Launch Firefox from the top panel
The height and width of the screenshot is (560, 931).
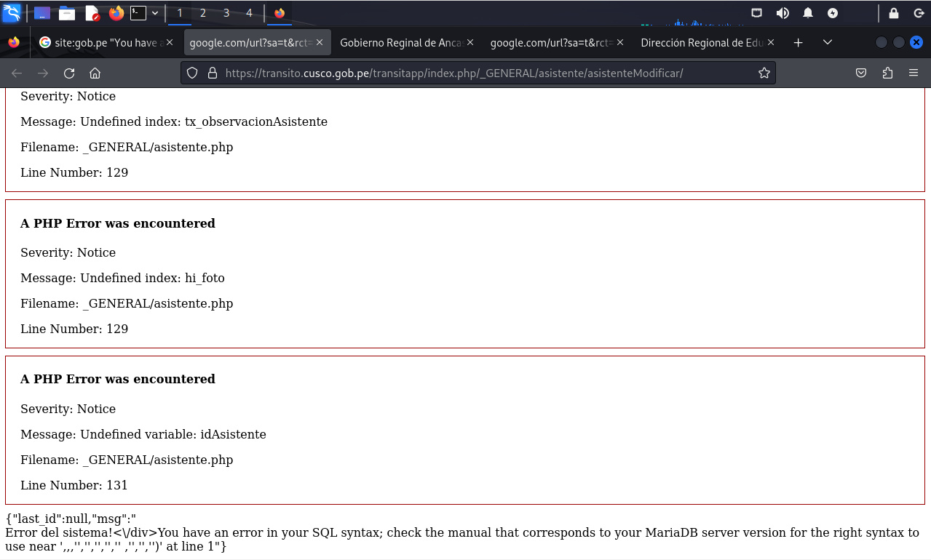[116, 13]
